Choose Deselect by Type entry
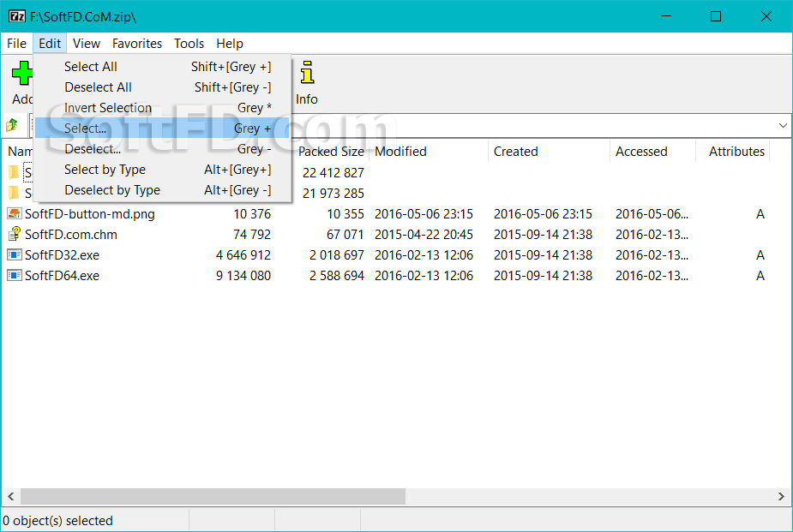 162,190
